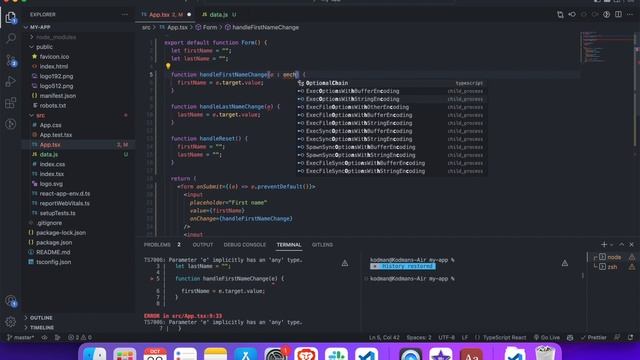Screen dimensions: 640x360
Task: Open the terminal launch profile dropdown
Action: pos(612,245)
